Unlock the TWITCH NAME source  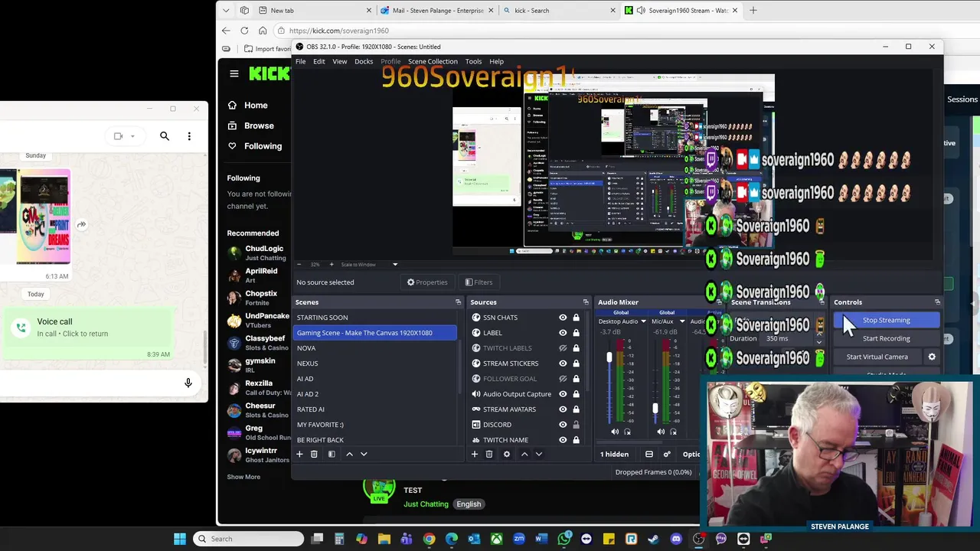tap(576, 440)
